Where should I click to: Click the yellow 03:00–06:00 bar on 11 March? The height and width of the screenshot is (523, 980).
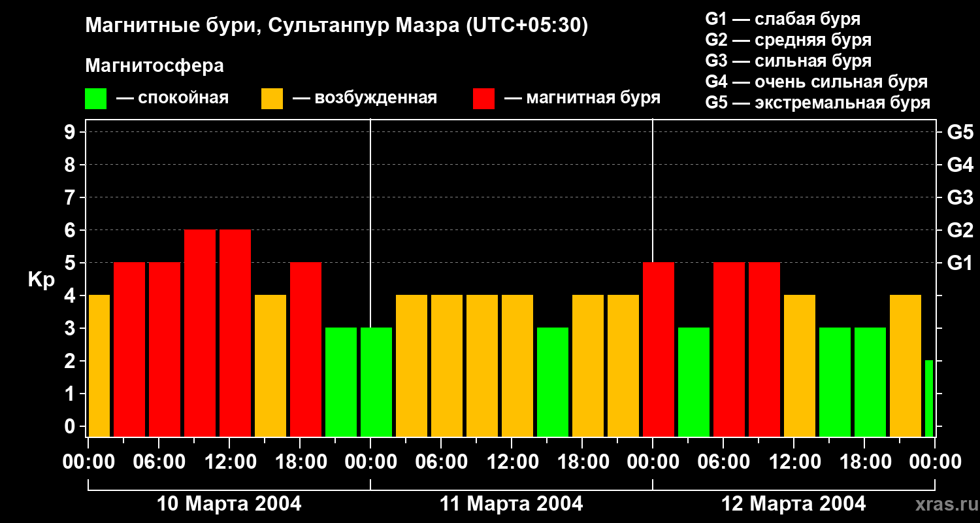412,365
